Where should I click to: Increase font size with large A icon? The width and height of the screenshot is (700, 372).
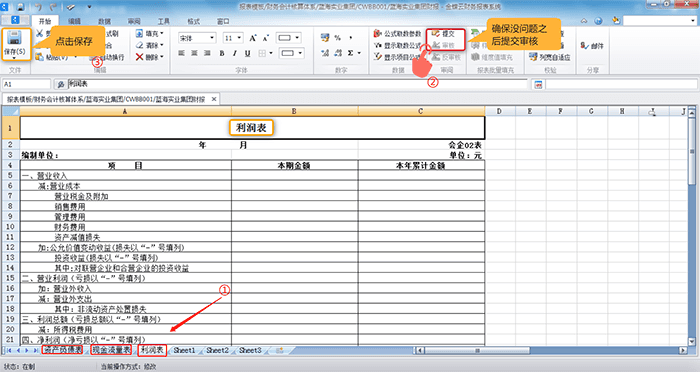253,38
